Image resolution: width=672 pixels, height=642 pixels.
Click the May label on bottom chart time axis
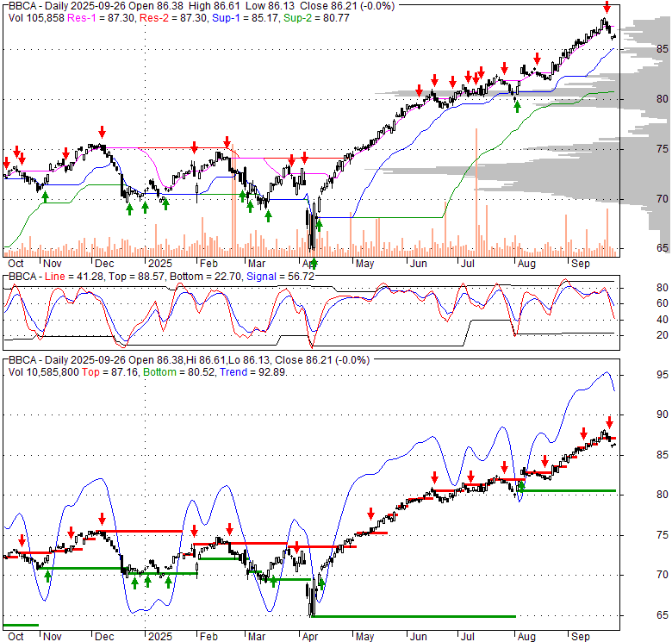364,637
